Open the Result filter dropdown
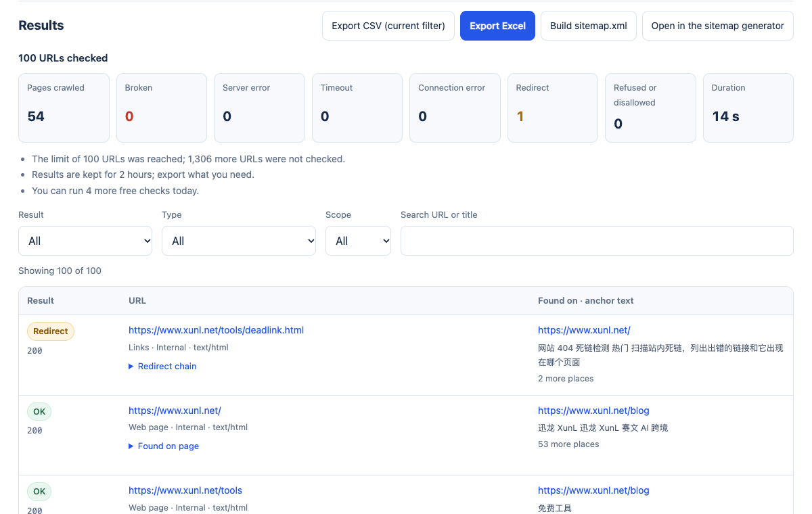Image resolution: width=812 pixels, height=514 pixels. pos(85,241)
